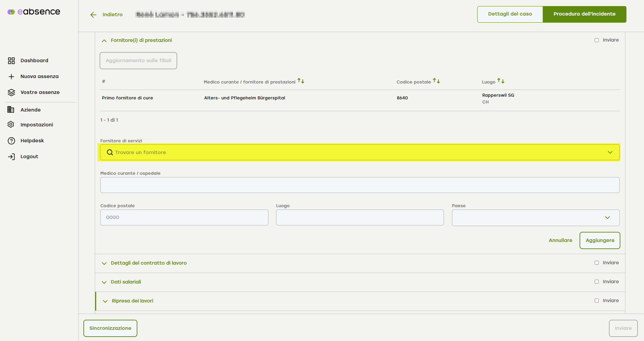This screenshot has height=341, width=644.
Task: Check Inviare for Dati salariali
Action: [597, 282]
